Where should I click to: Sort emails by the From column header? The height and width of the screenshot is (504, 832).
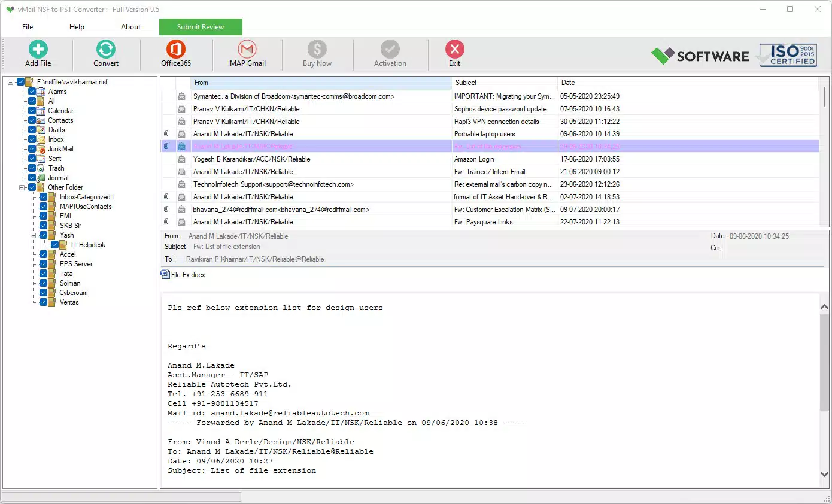click(x=321, y=83)
